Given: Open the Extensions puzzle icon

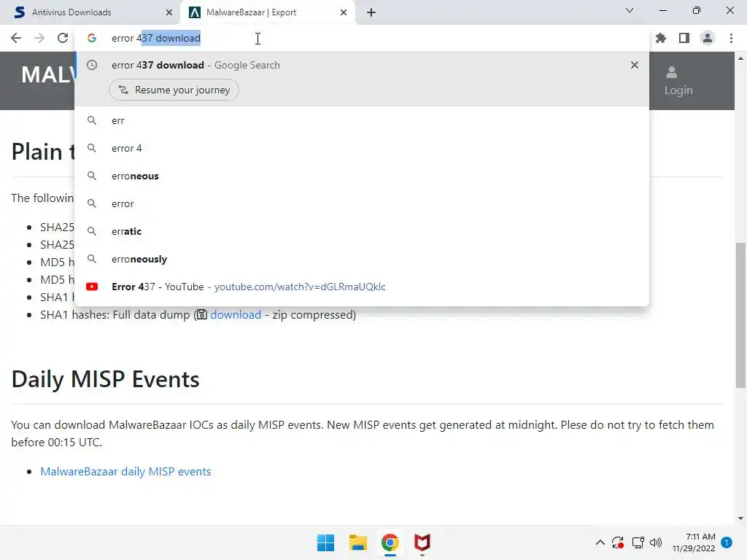Looking at the screenshot, I should click(661, 38).
